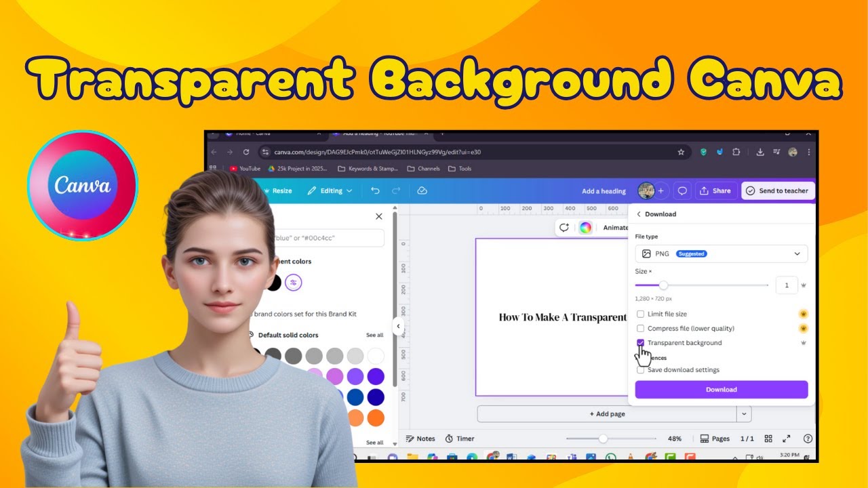Select the orange color swatch
Screen dimensions: 868x488
(376, 418)
